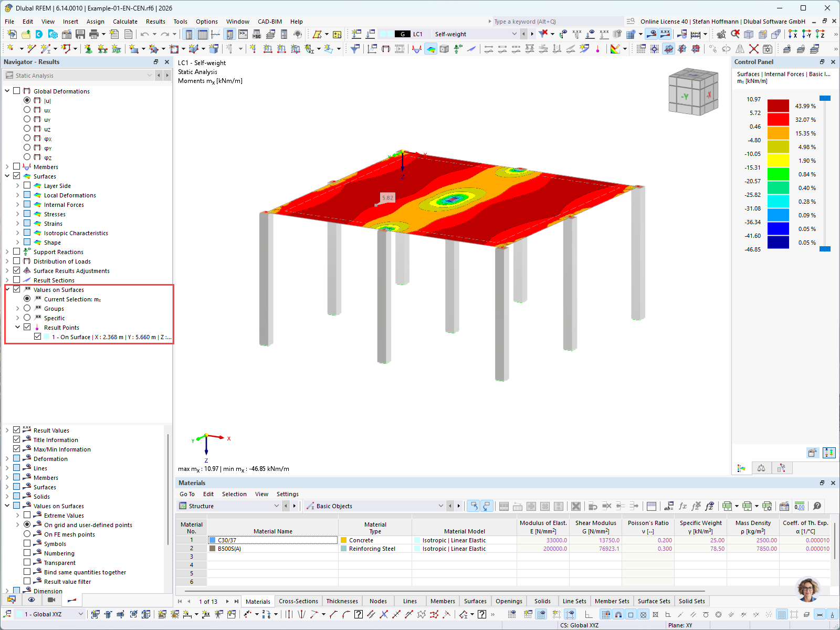Expand the Result Values tree node
Screen dimensions: 840x630
tap(7, 430)
